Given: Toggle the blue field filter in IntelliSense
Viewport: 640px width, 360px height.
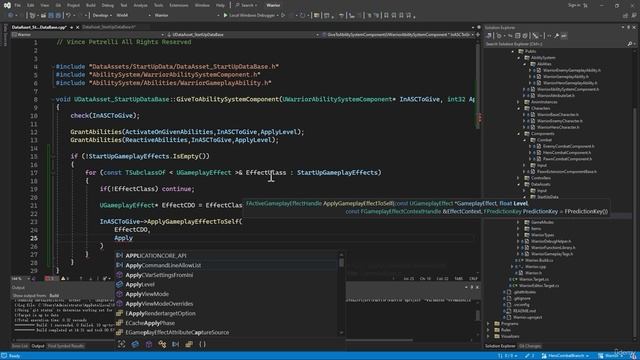Looking at the screenshot, I should [135, 344].
